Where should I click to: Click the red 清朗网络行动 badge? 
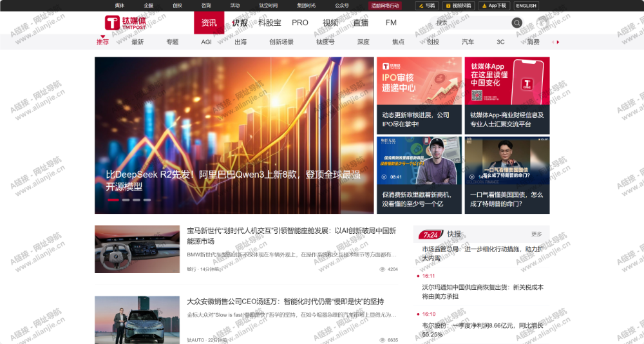[x=385, y=6]
